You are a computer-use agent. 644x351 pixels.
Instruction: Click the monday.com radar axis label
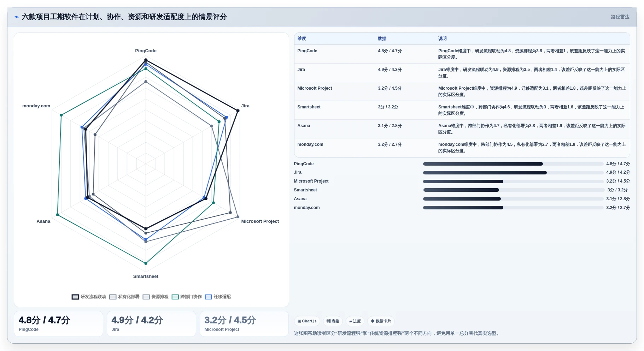point(36,106)
